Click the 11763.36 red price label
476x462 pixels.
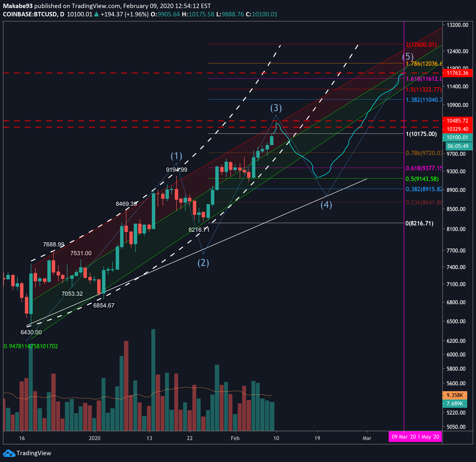(457, 73)
